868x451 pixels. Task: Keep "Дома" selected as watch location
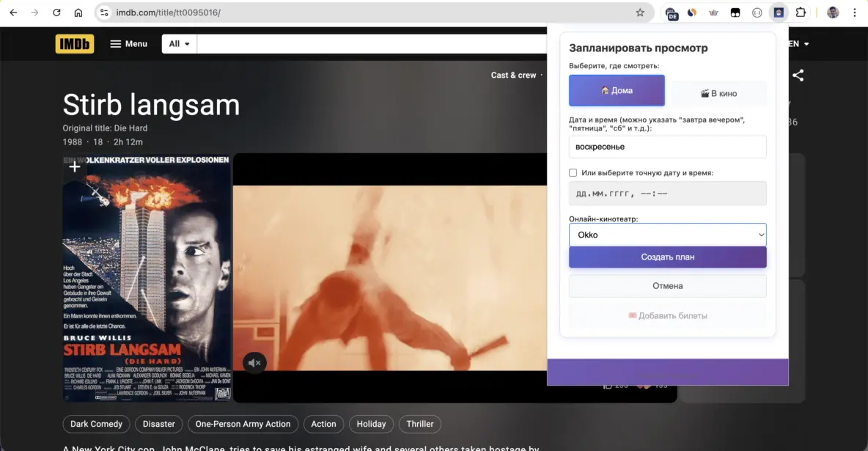point(617,90)
